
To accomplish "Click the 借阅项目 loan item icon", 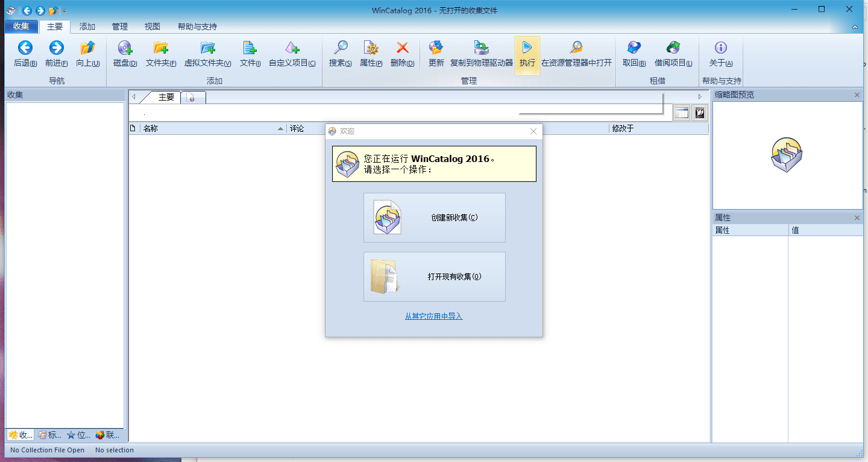I will click(673, 48).
